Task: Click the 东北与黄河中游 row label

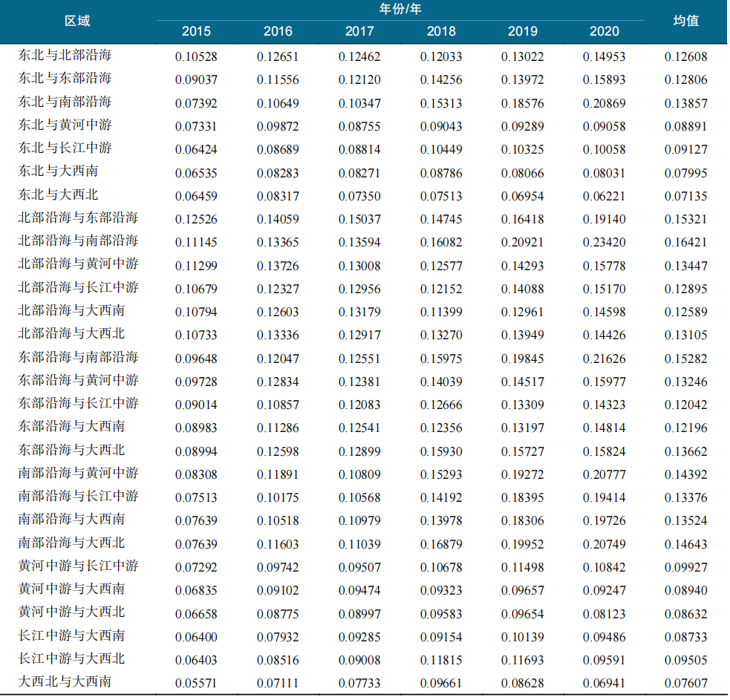Action: click(x=65, y=125)
